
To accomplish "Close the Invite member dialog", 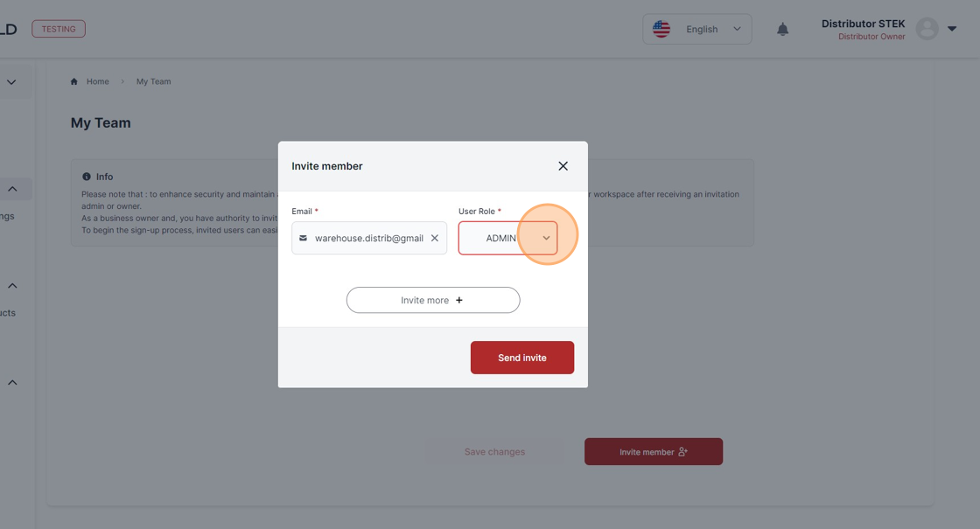I will 563,166.
